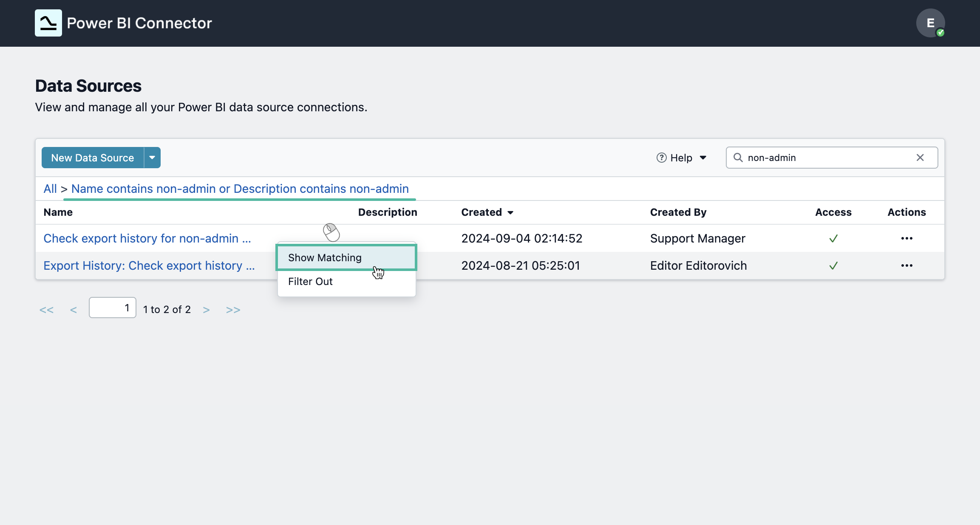Click the New Data Source button
Screen dimensions: 980x525
coord(93,158)
